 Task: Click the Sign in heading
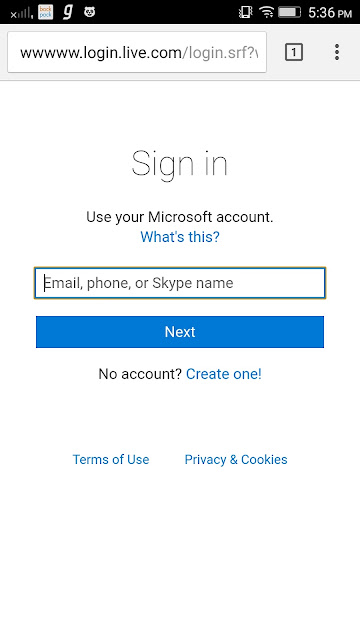(180, 164)
